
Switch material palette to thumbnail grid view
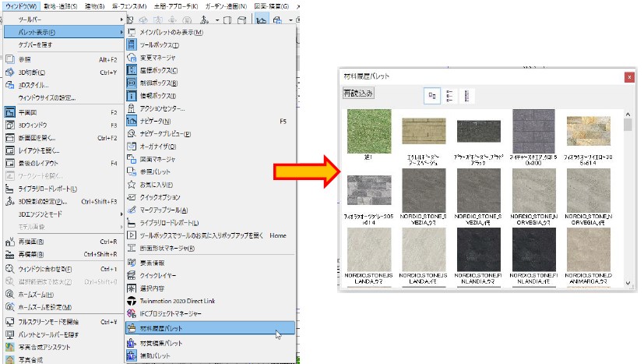(x=431, y=96)
